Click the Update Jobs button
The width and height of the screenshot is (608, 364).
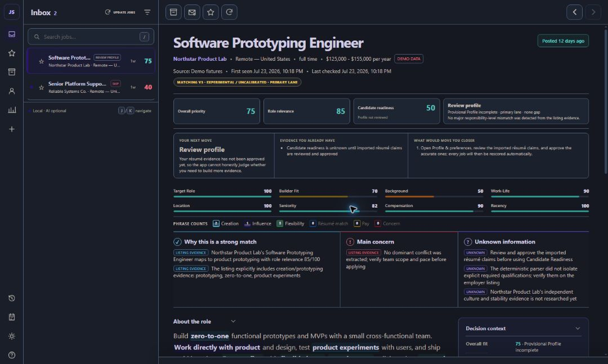(120, 12)
